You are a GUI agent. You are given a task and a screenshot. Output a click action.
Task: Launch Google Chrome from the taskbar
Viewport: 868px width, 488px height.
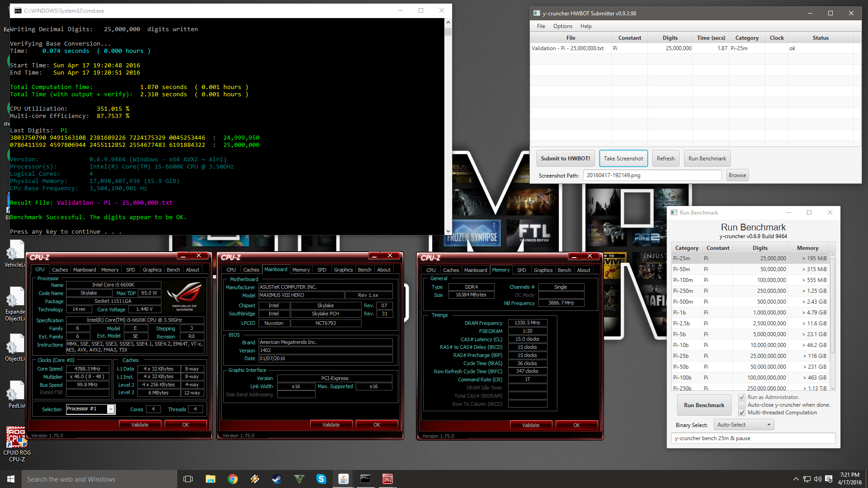(232, 479)
